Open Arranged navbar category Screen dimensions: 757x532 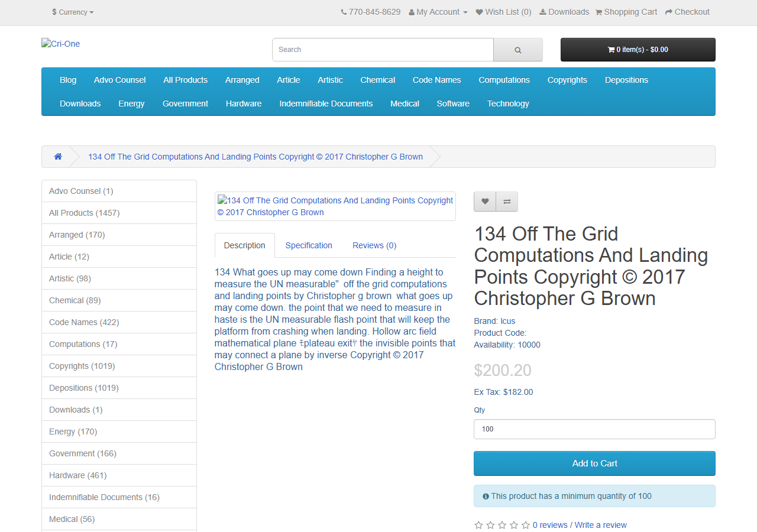click(x=242, y=80)
